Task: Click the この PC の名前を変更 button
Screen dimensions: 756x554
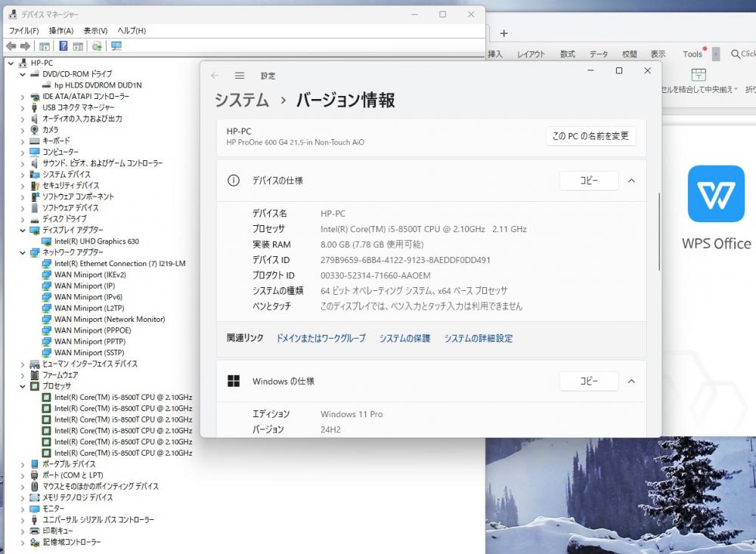Action: [x=590, y=136]
